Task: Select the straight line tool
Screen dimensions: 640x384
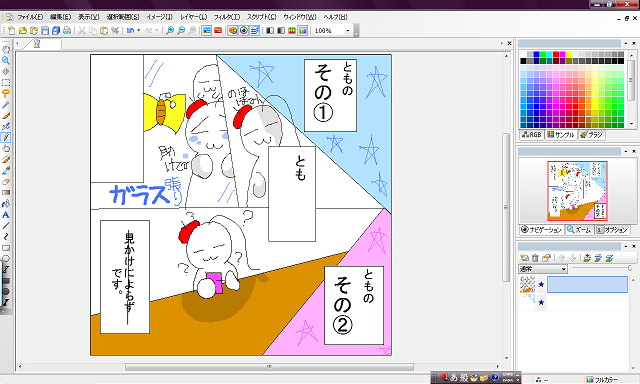Action: click(6, 226)
